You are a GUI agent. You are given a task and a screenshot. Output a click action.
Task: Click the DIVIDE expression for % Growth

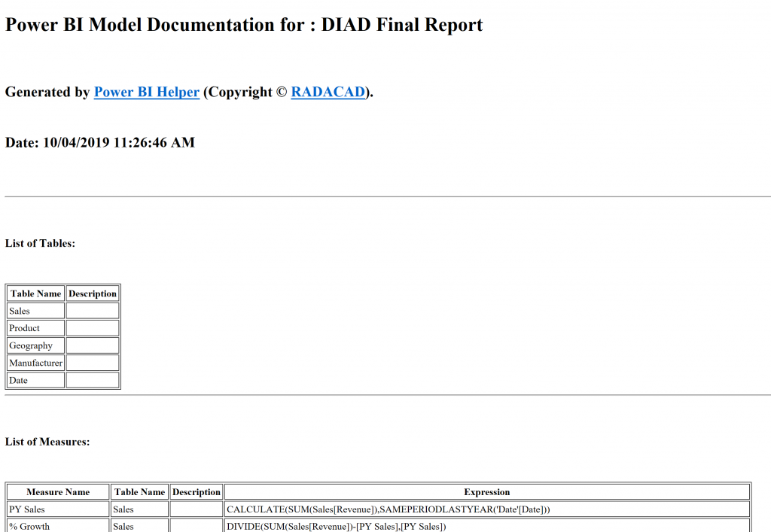[337, 526]
